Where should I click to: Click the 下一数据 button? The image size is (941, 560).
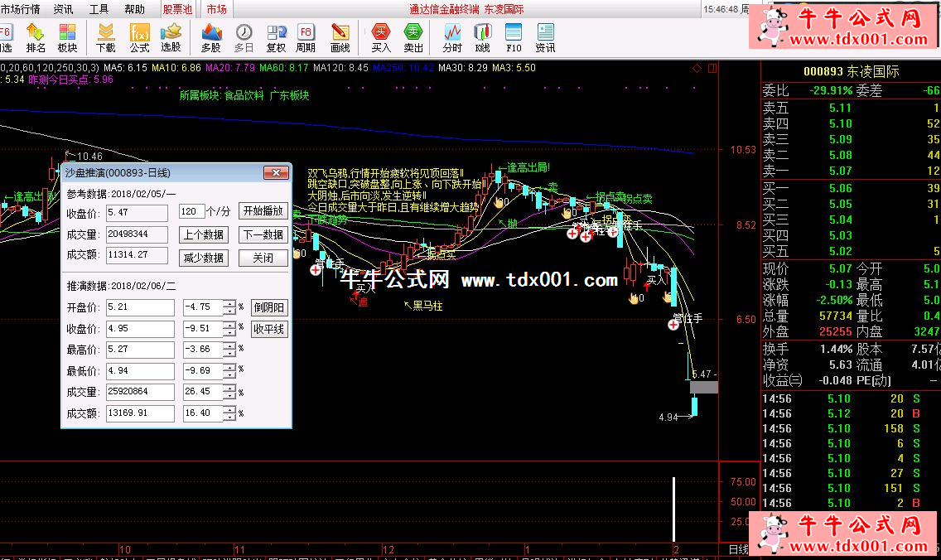coord(263,234)
